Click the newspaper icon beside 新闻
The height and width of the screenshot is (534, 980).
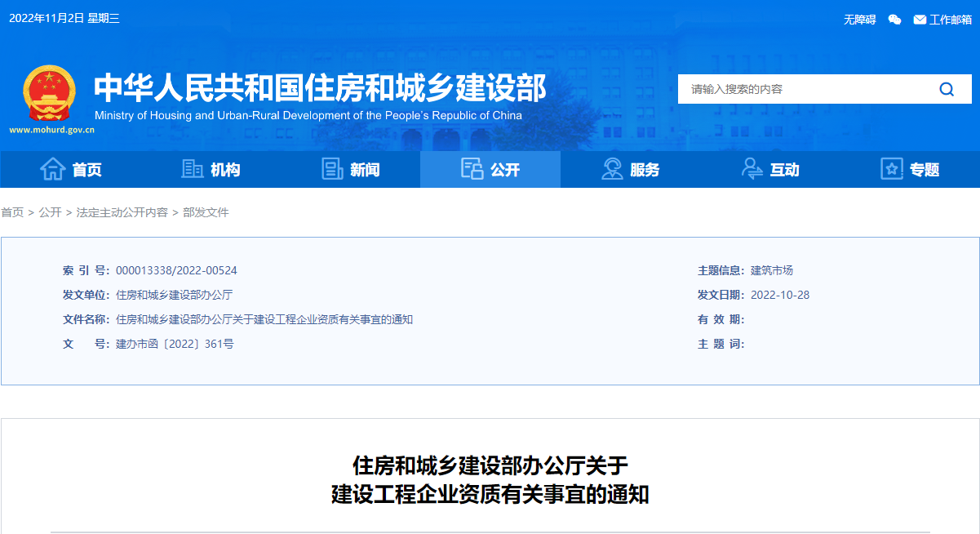pyautogui.click(x=332, y=169)
